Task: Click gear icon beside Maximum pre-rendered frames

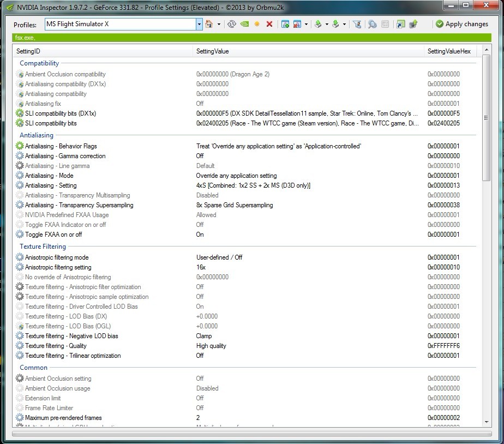Action: coord(20,418)
